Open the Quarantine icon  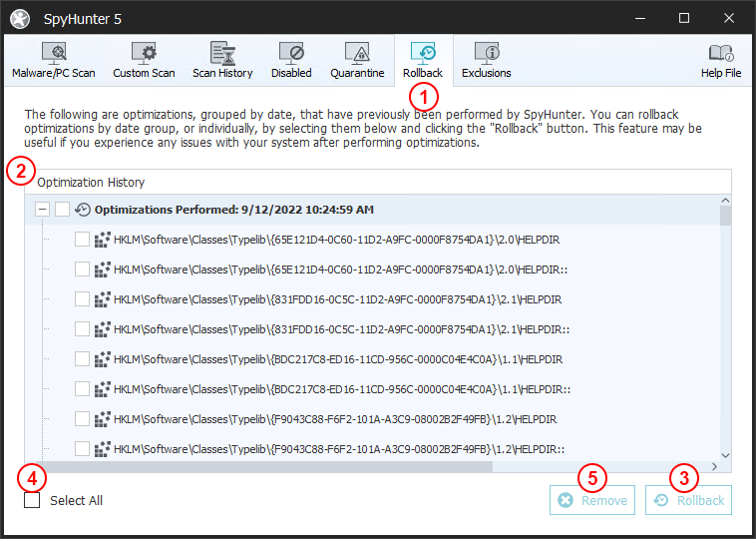[357, 54]
